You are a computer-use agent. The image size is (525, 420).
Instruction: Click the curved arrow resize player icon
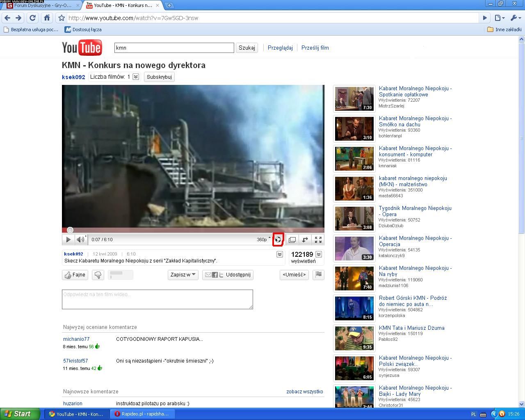click(x=305, y=240)
